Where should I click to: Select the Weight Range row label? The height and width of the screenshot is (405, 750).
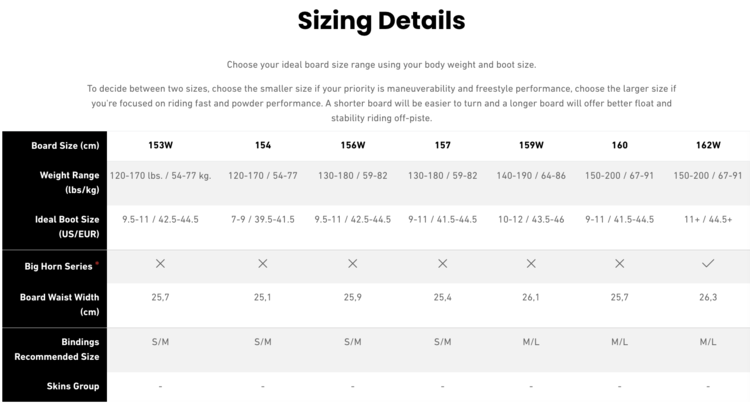(x=55, y=182)
